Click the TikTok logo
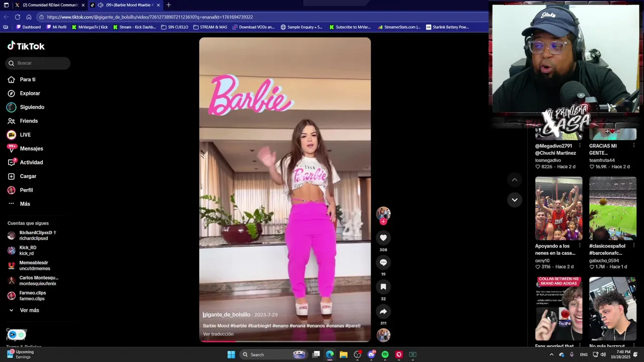The height and width of the screenshot is (362, 644). coord(26,46)
